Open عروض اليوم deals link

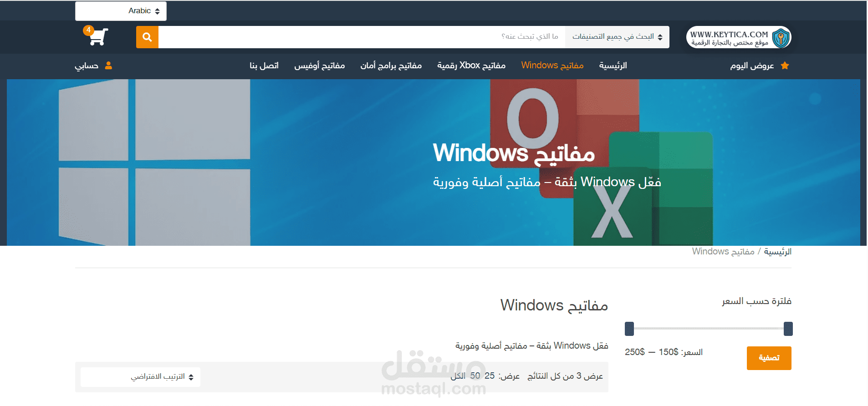pyautogui.click(x=752, y=66)
